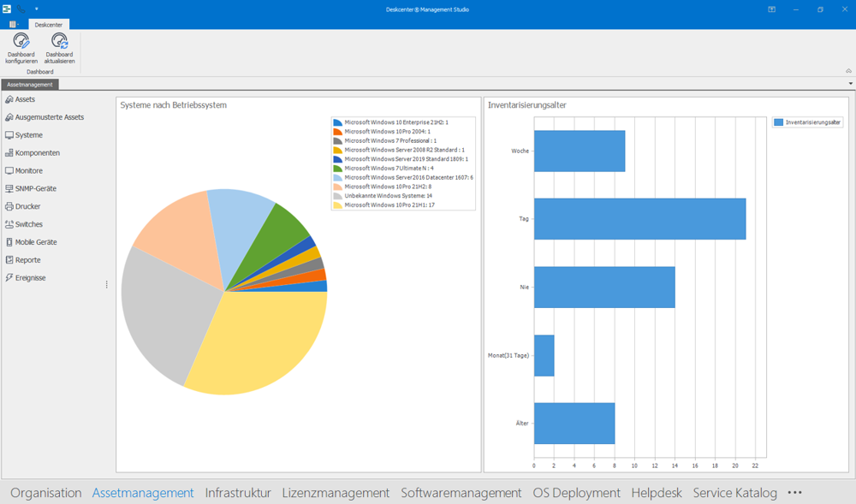Click the Windows 7 Ultimate N legend swatch
The image size is (856, 504).
[x=337, y=169]
